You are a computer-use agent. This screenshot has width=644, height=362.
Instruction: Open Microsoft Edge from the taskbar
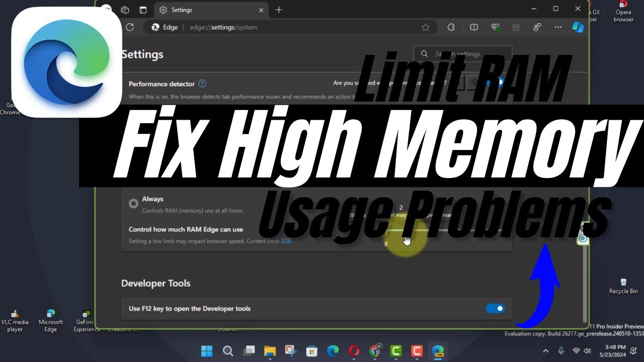(x=333, y=350)
